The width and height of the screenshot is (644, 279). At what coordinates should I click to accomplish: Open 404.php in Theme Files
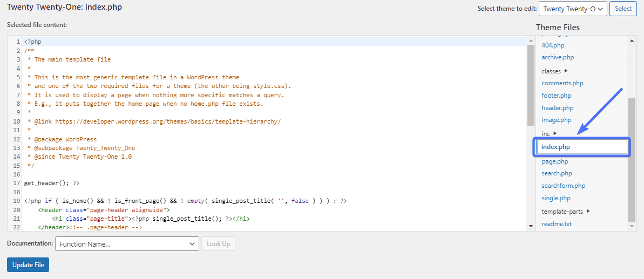click(x=553, y=45)
